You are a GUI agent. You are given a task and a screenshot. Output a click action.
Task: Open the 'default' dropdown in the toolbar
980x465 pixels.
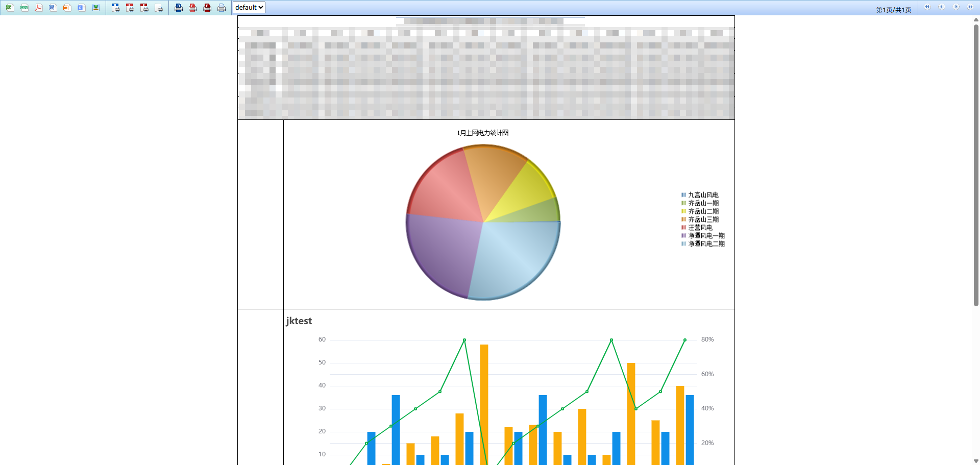pyautogui.click(x=249, y=8)
